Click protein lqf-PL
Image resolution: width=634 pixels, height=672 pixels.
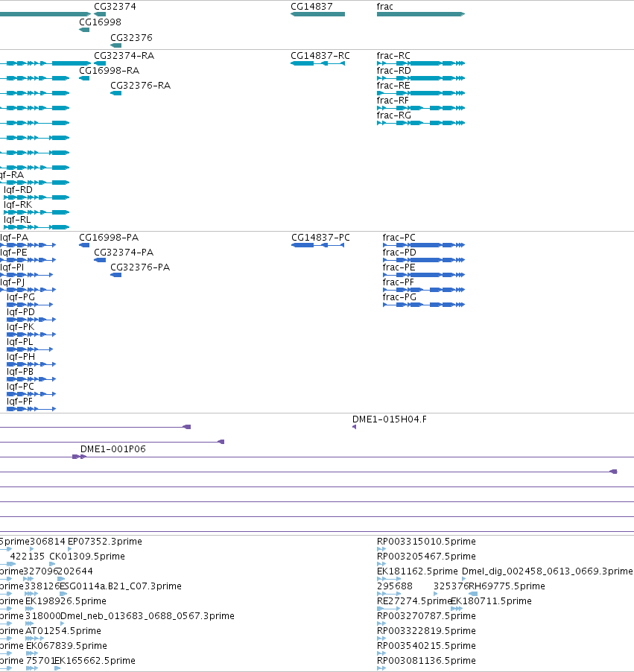click(19, 342)
